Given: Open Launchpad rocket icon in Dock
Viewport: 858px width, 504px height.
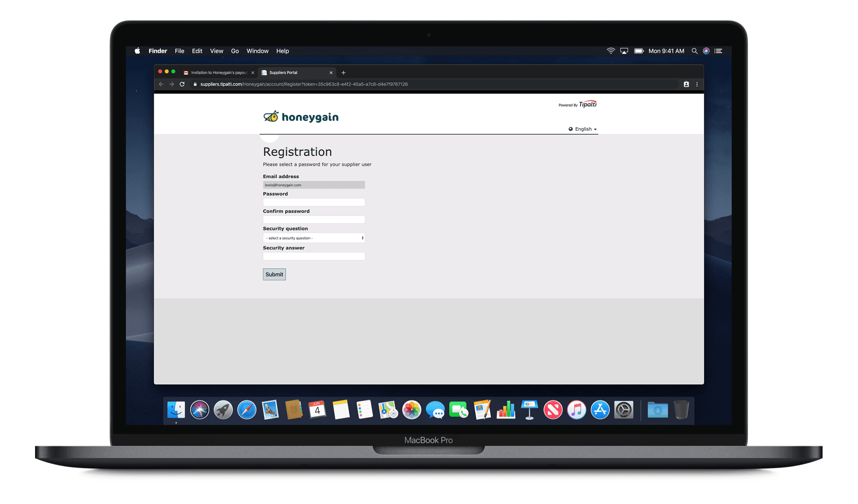Looking at the screenshot, I should 223,410.
